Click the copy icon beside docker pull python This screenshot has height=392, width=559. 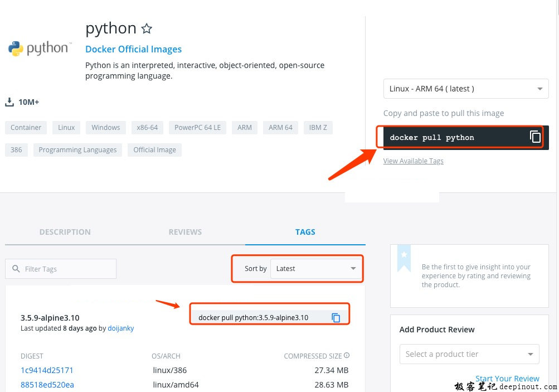click(x=535, y=137)
